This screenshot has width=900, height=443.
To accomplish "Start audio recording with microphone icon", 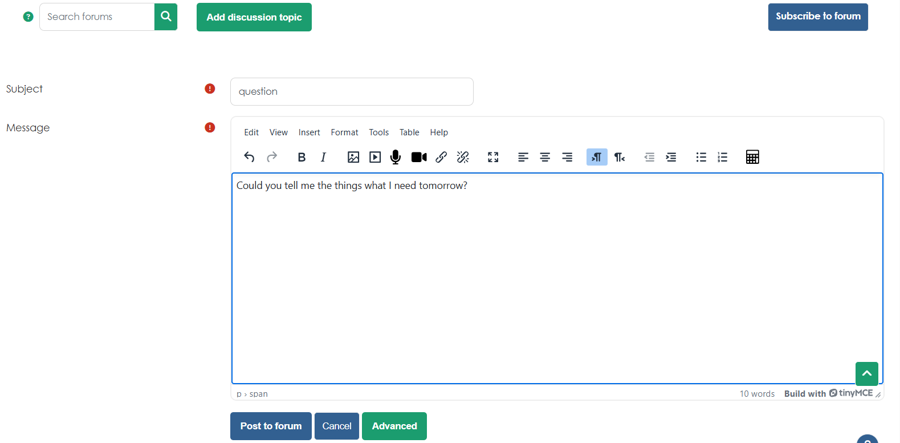I will point(396,157).
